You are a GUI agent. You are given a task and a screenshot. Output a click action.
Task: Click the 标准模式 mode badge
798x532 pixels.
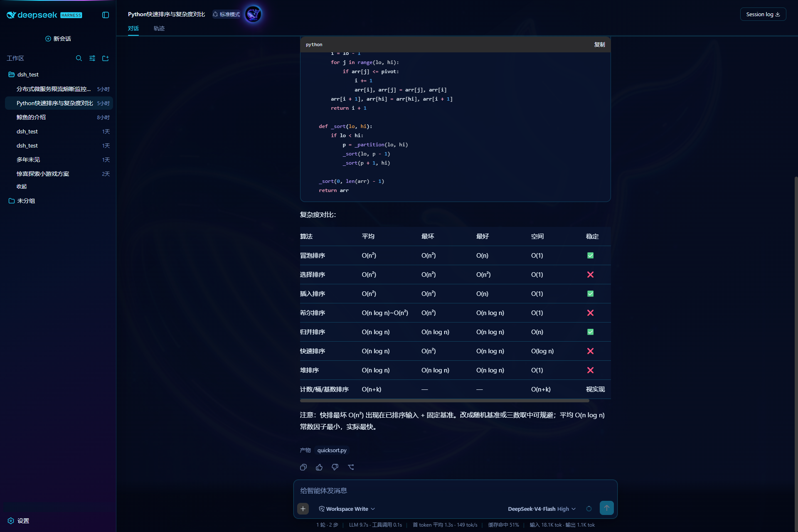[227, 14]
